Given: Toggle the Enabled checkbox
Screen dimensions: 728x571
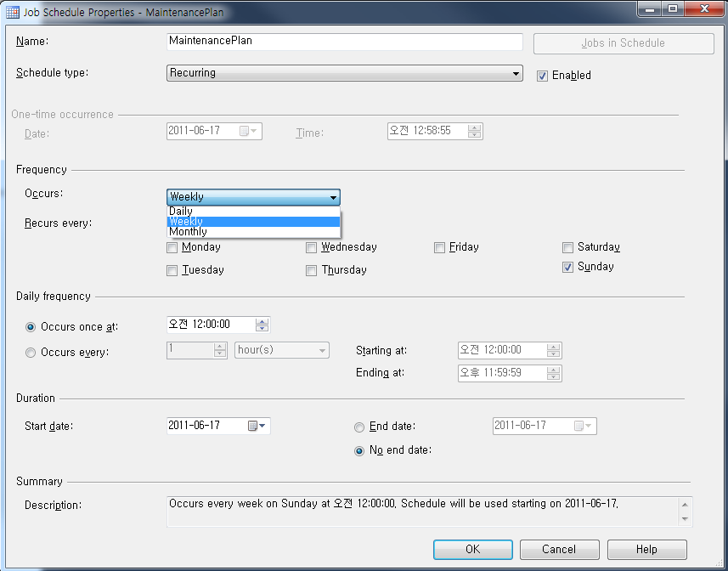Looking at the screenshot, I should pos(542,76).
